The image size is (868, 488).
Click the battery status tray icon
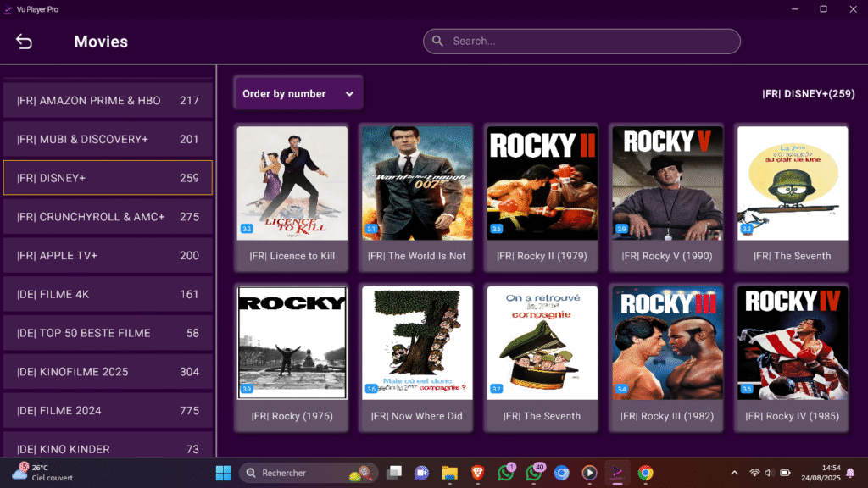coord(785,473)
